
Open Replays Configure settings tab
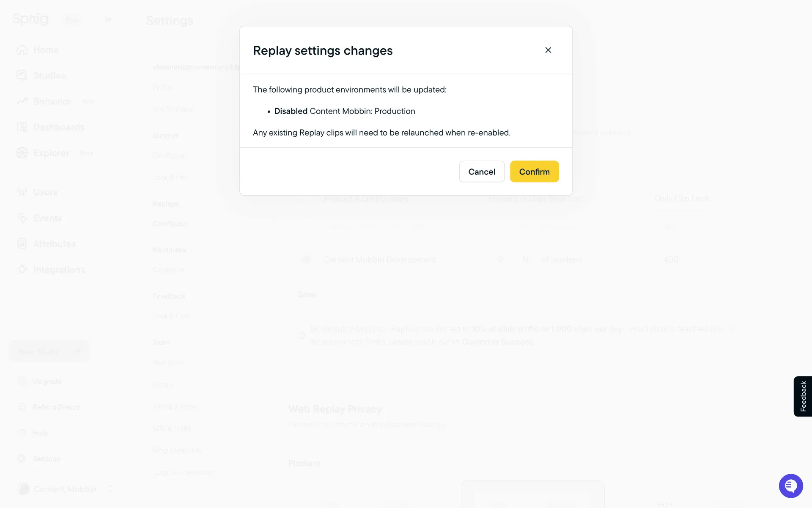(x=169, y=224)
